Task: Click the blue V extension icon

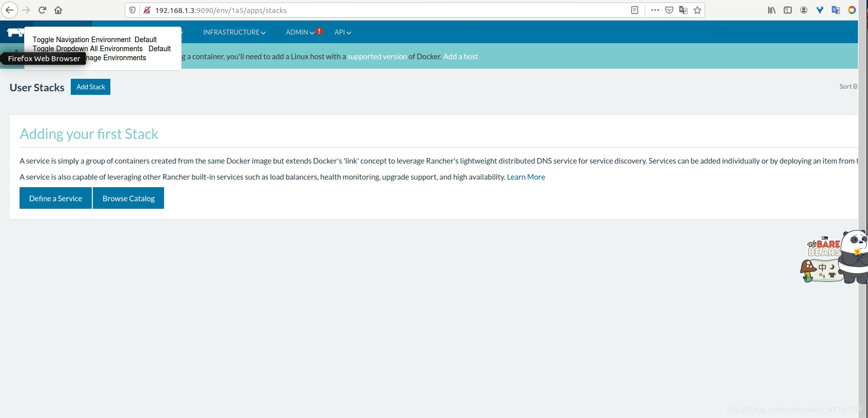Action: tap(820, 10)
